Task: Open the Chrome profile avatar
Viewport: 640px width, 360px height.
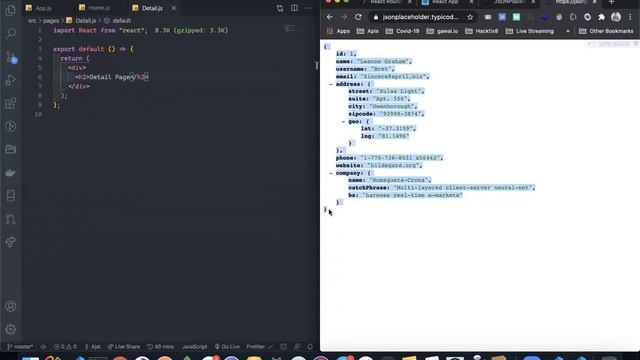Action: point(616,17)
